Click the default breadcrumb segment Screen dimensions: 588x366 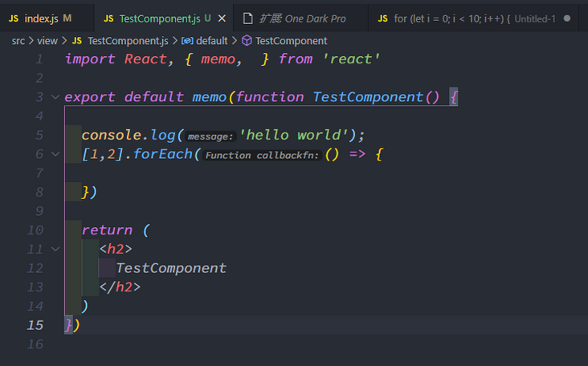[212, 41]
